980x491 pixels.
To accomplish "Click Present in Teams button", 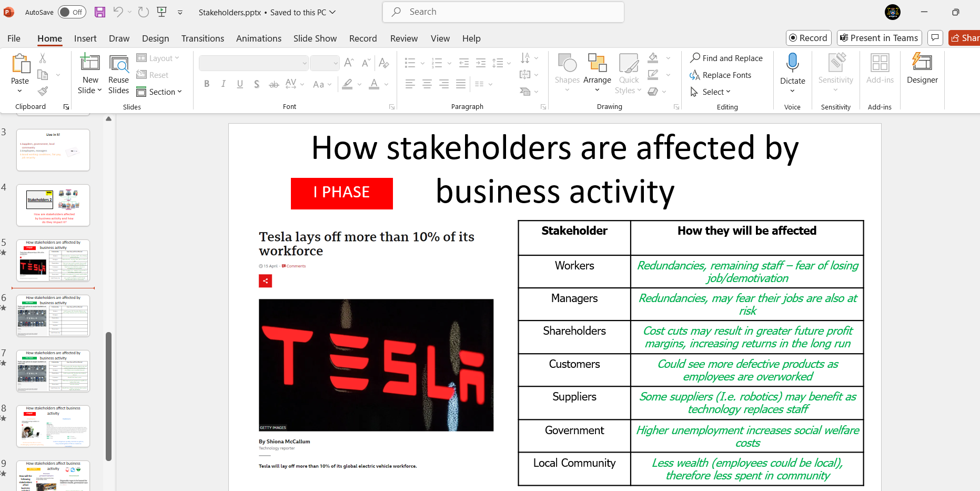I will [x=880, y=38].
